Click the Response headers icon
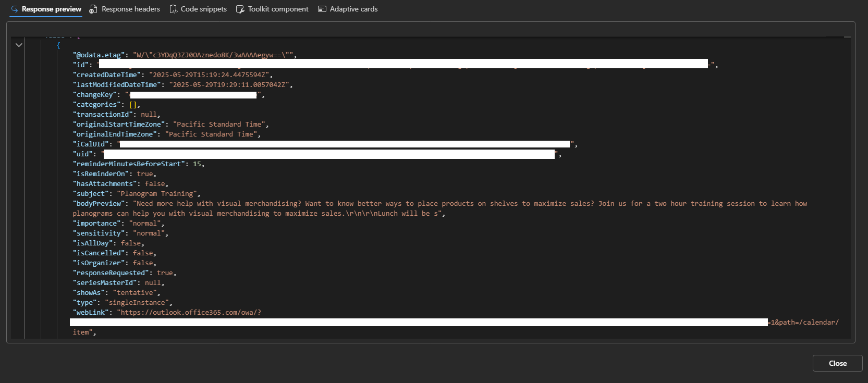This screenshot has height=383, width=868. [93, 9]
